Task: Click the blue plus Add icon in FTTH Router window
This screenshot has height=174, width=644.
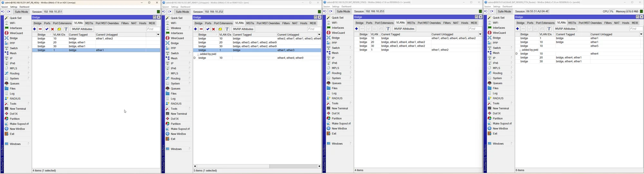Action: tap(517, 29)
